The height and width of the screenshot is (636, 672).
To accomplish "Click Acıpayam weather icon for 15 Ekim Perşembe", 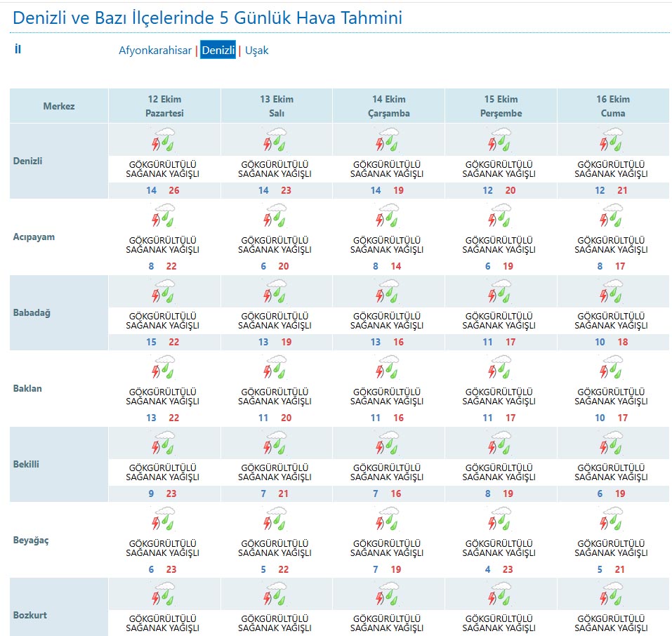I will [500, 215].
